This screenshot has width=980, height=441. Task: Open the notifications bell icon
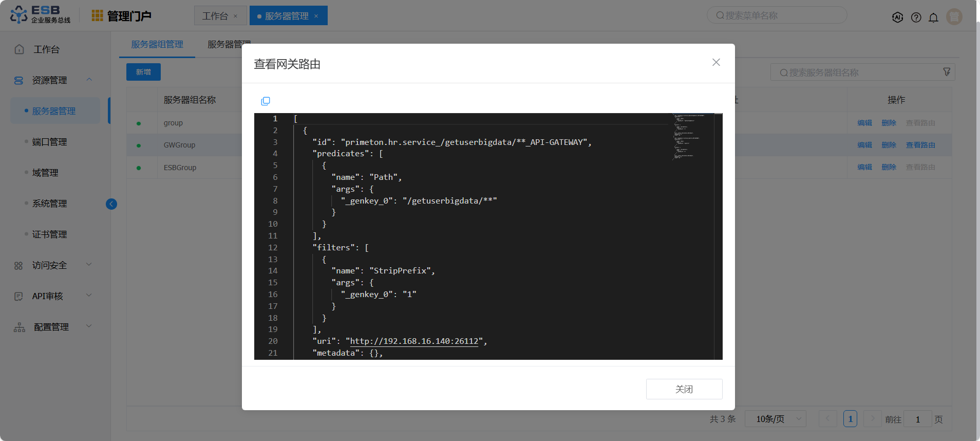[933, 17]
